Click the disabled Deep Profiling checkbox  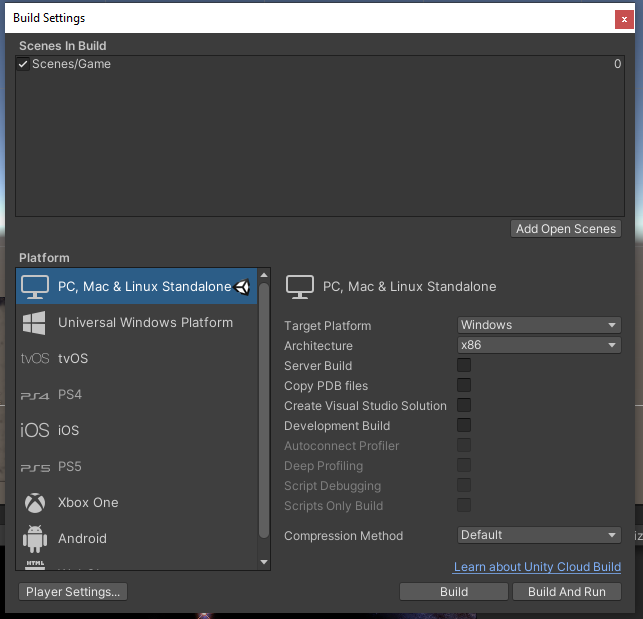point(464,465)
